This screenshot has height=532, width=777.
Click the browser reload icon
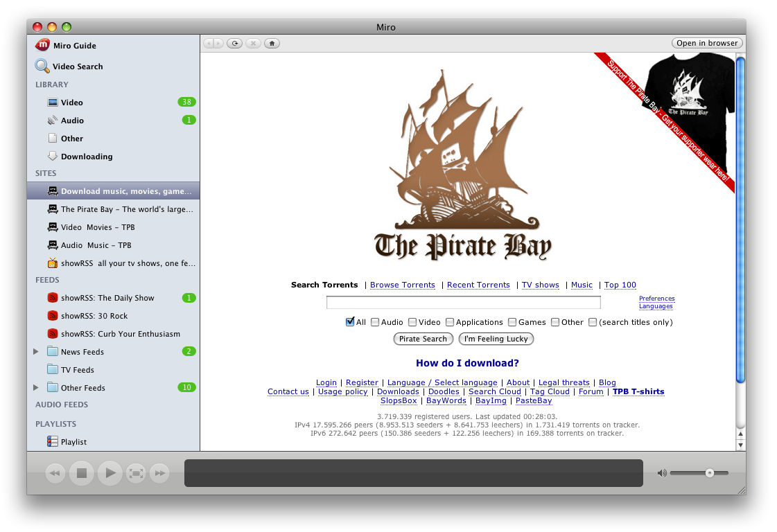(x=236, y=44)
